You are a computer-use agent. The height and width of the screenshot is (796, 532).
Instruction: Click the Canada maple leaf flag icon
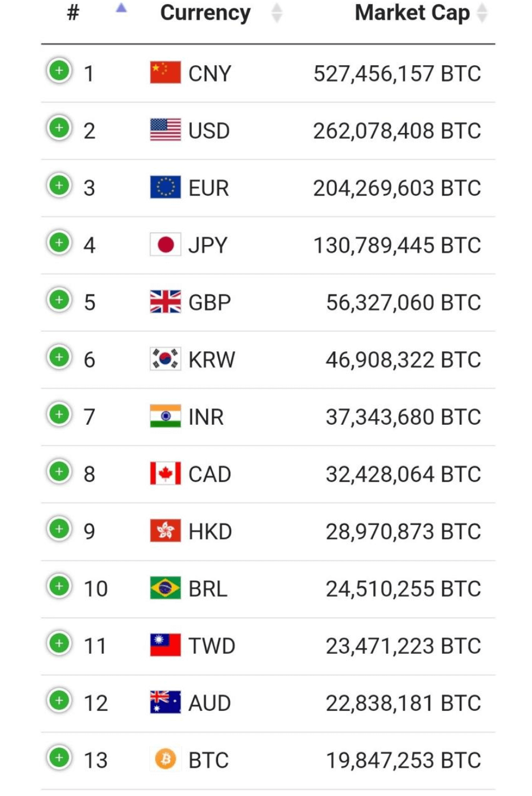(x=166, y=474)
